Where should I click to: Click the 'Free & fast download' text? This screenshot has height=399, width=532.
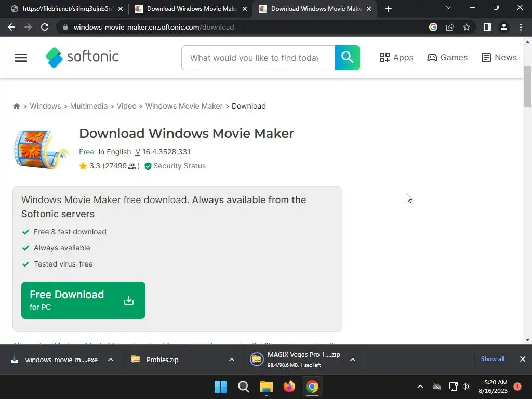[70, 232]
